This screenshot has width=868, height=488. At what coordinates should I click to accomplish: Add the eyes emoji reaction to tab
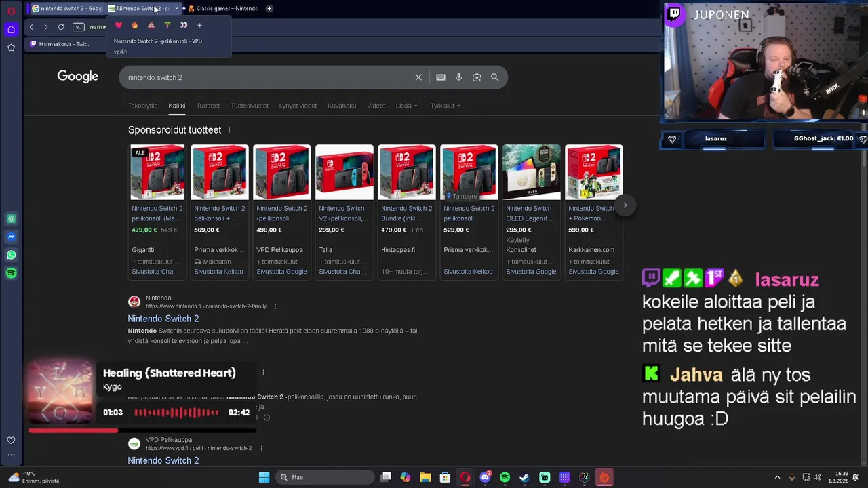pos(184,25)
